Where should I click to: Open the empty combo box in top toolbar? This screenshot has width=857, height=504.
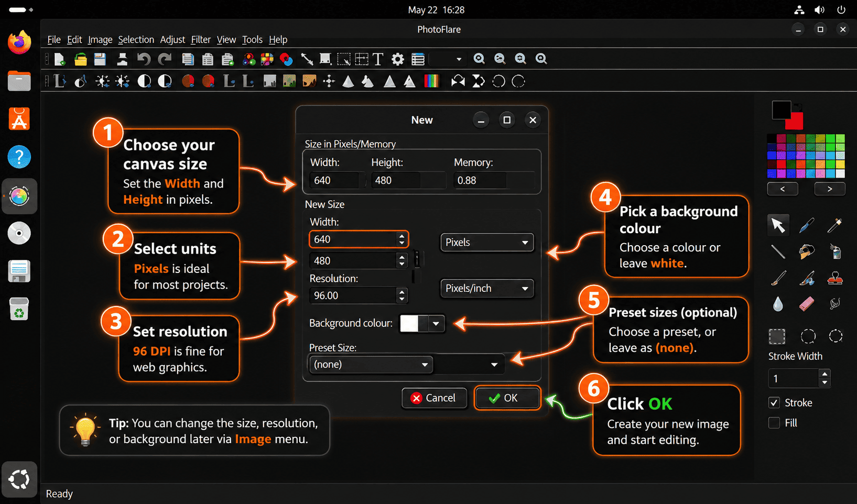point(447,59)
